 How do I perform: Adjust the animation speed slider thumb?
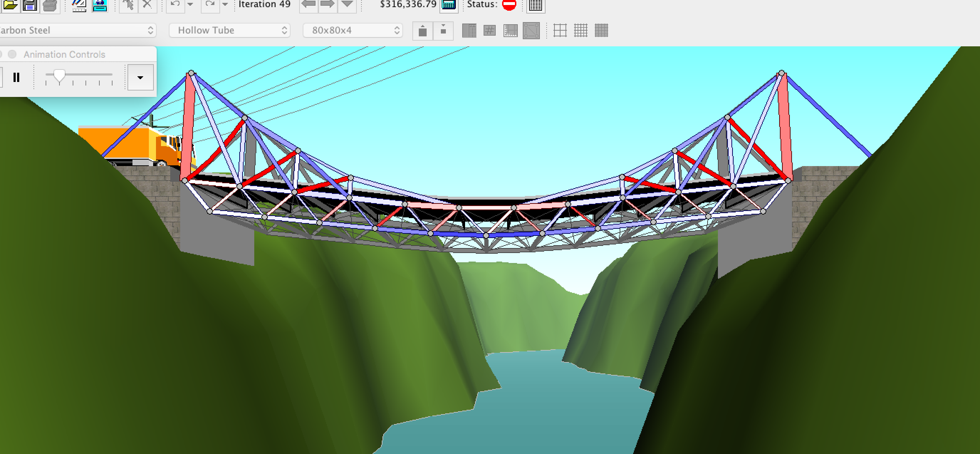pos(59,76)
